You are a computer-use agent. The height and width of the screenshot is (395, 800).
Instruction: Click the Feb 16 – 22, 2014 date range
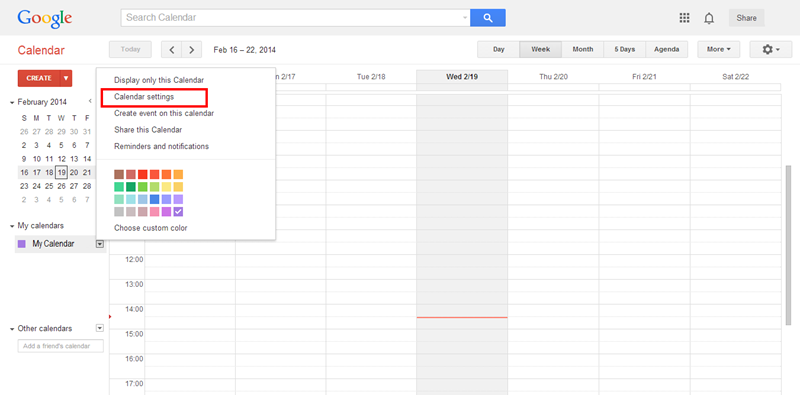coord(244,50)
